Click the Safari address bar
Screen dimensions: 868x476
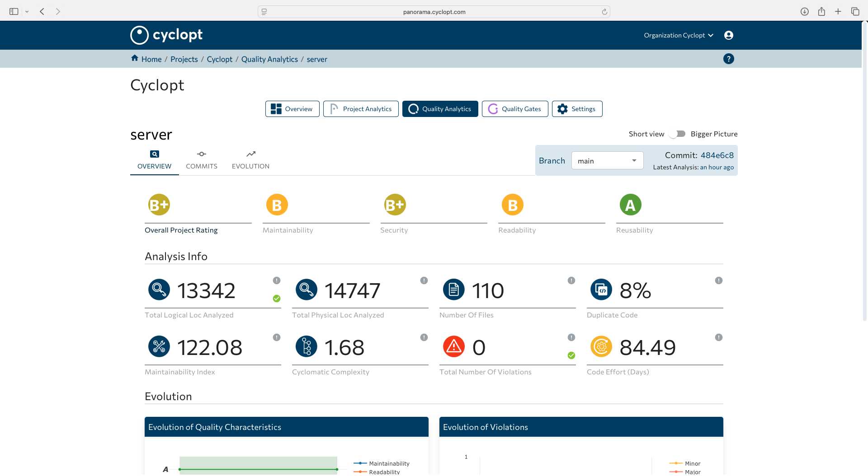[x=434, y=12]
